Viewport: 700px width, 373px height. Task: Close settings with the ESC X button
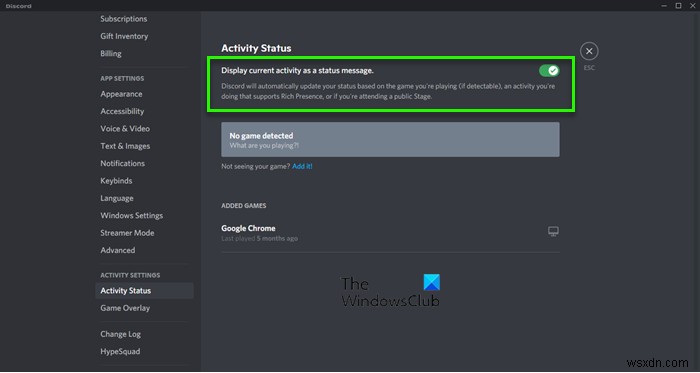coord(589,51)
